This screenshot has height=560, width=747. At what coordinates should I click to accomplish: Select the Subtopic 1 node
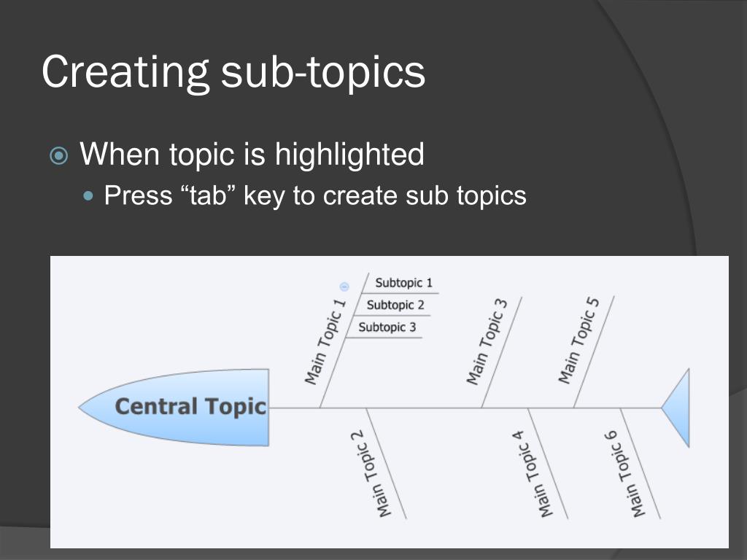(x=403, y=283)
